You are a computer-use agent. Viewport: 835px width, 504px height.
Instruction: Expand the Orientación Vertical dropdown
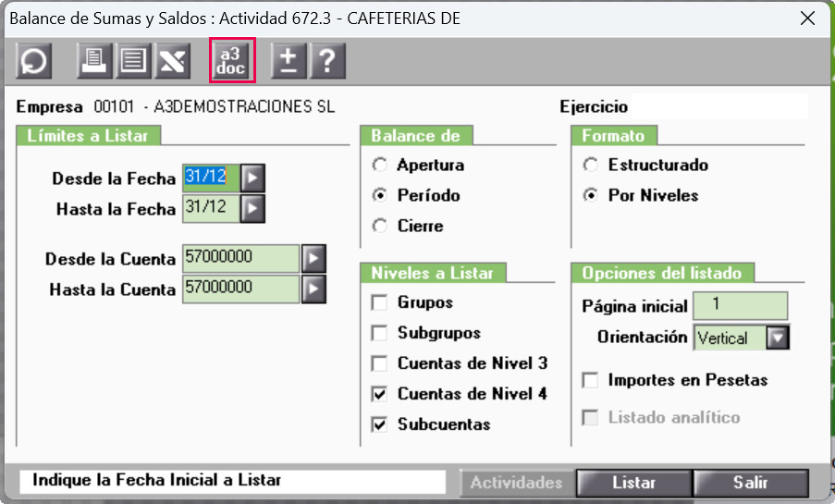pos(778,338)
